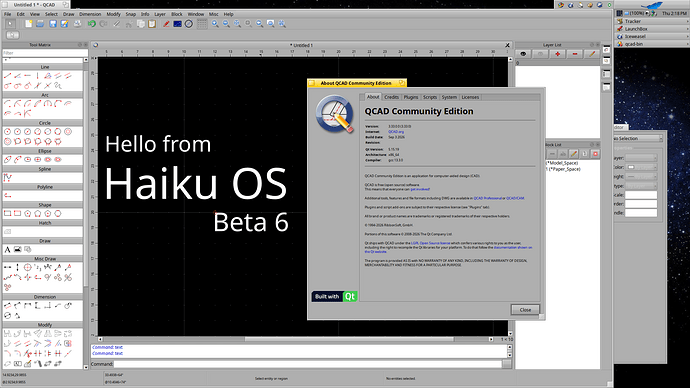
Task: Toggle the grid display toolbar icon
Action: [202, 24]
